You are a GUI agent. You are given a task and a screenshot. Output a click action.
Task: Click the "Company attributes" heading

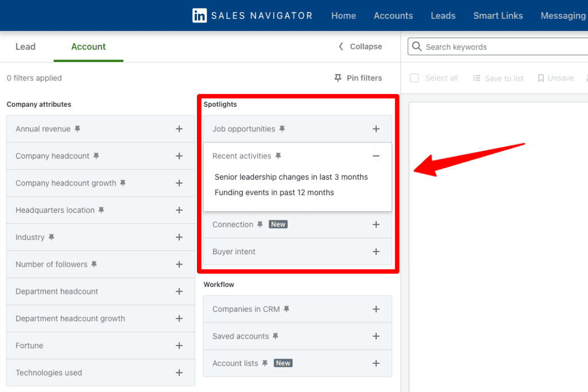(x=39, y=104)
